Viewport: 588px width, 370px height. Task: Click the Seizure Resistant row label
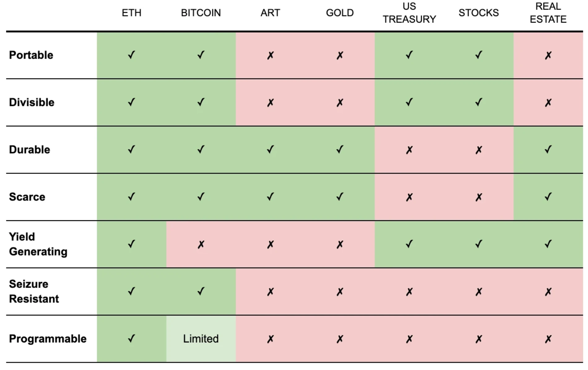tap(34, 291)
